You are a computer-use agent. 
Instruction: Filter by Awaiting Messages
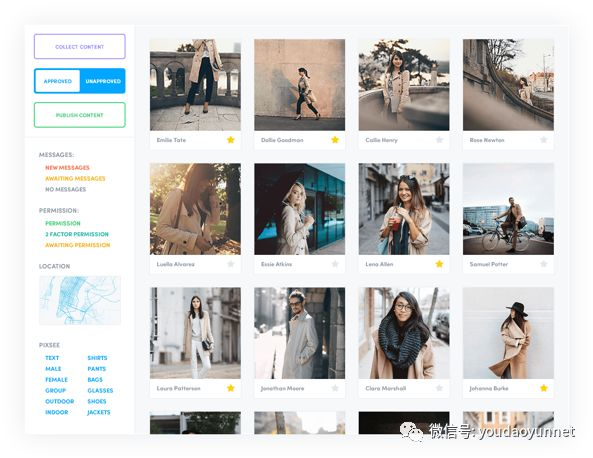click(x=75, y=179)
